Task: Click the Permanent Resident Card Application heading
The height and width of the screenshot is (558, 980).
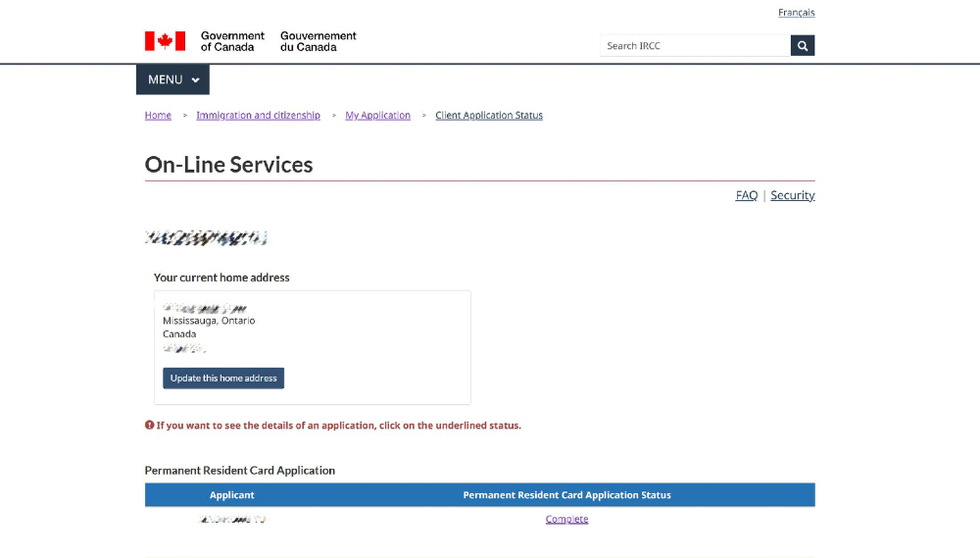Action: pos(240,471)
